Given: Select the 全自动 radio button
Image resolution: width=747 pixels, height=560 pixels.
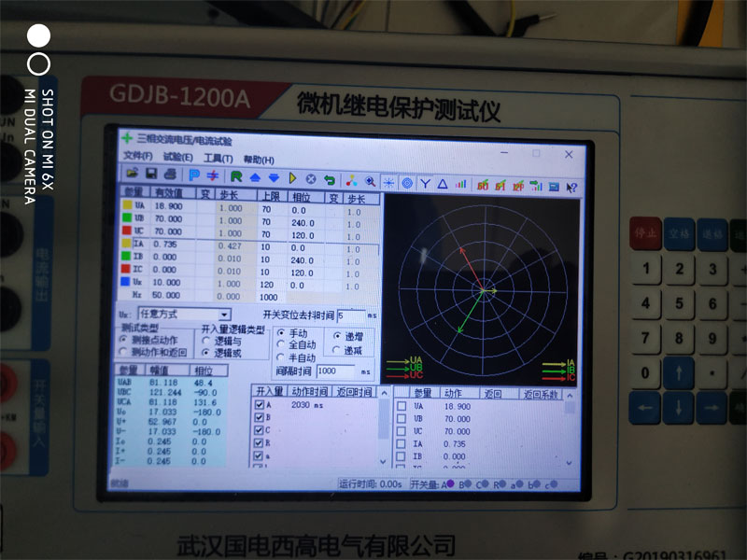Looking at the screenshot, I should pos(281,345).
